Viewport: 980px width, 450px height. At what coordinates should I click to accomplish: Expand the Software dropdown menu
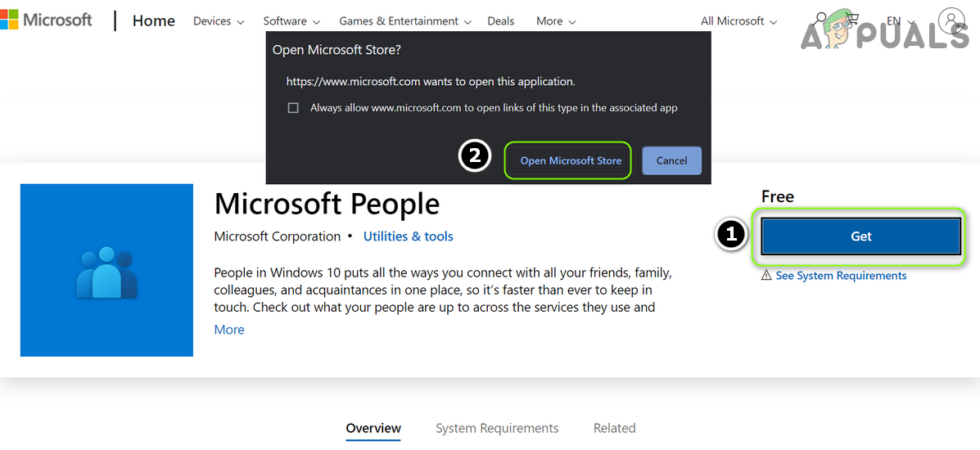[291, 21]
